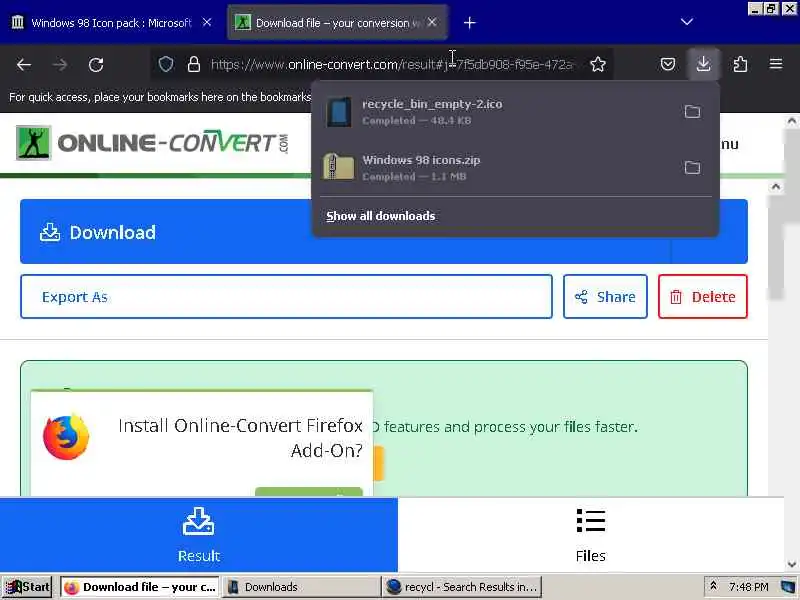Image resolution: width=800 pixels, height=600 pixels.
Task: Select the Download file conversion tab
Action: [x=337, y=23]
